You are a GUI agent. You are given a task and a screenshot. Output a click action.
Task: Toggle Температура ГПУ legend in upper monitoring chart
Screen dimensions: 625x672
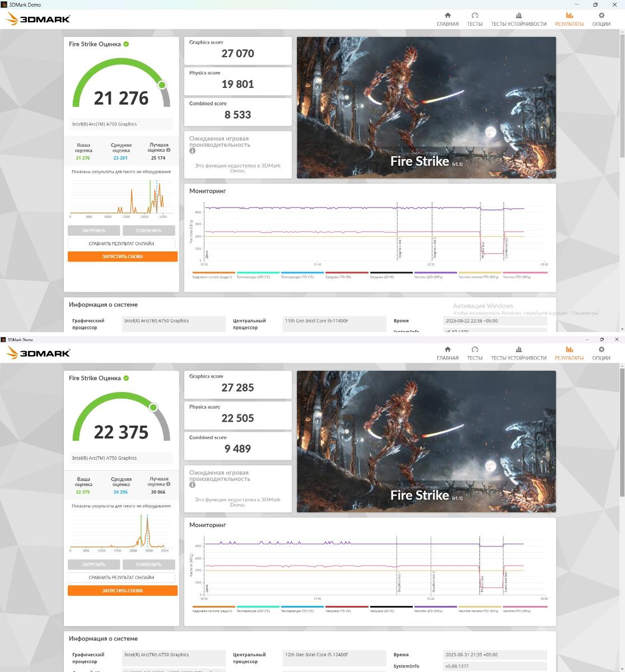(x=302, y=275)
